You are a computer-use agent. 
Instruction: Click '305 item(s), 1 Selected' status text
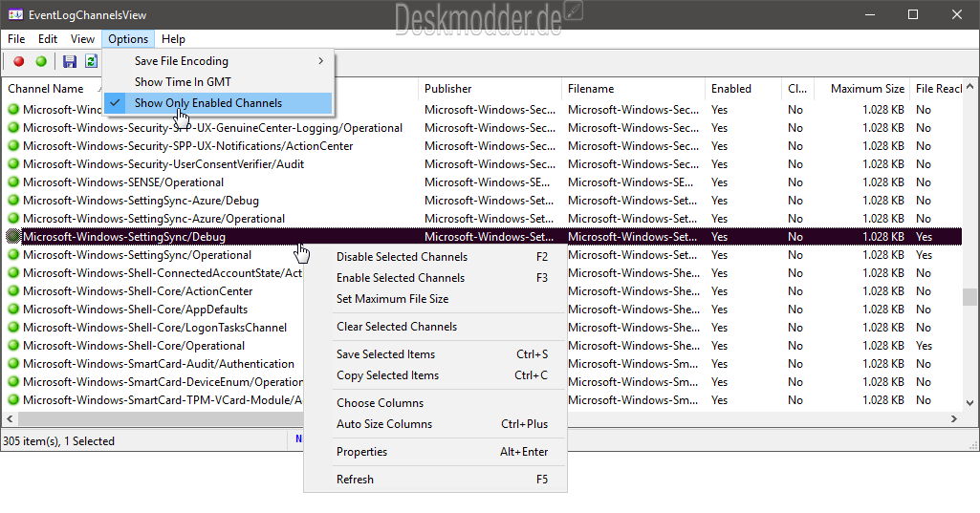[58, 441]
